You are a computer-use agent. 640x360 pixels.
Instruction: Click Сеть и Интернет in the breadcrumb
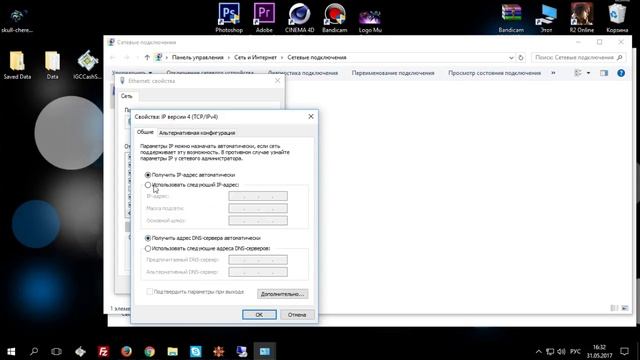coord(256,58)
